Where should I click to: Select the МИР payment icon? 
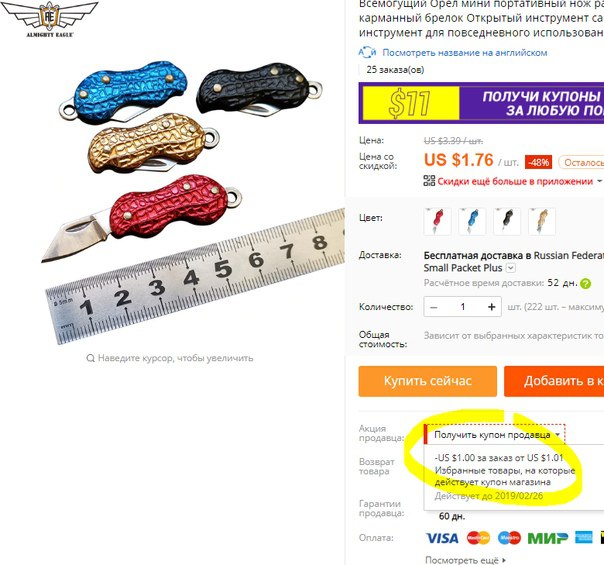[547, 538]
